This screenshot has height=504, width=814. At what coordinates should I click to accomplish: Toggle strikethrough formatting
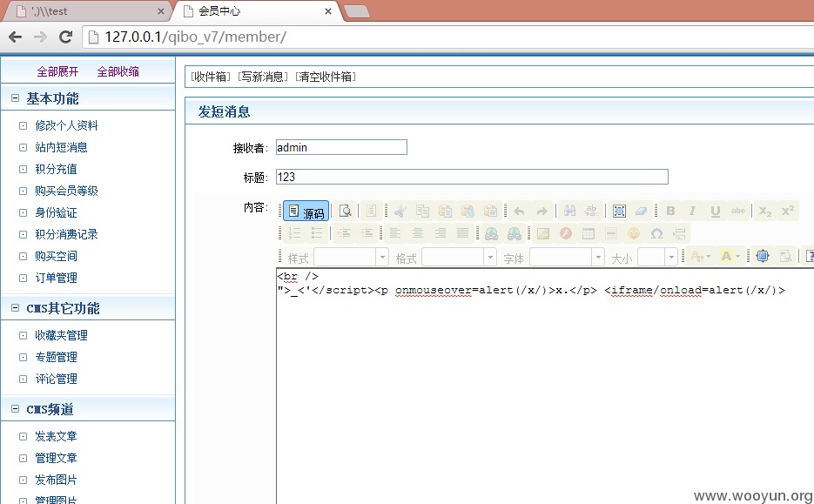coord(737,211)
